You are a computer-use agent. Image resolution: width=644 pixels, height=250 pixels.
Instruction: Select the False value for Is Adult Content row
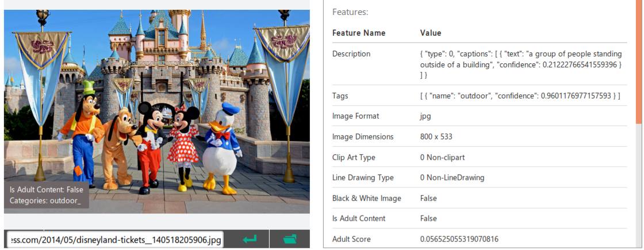click(428, 218)
